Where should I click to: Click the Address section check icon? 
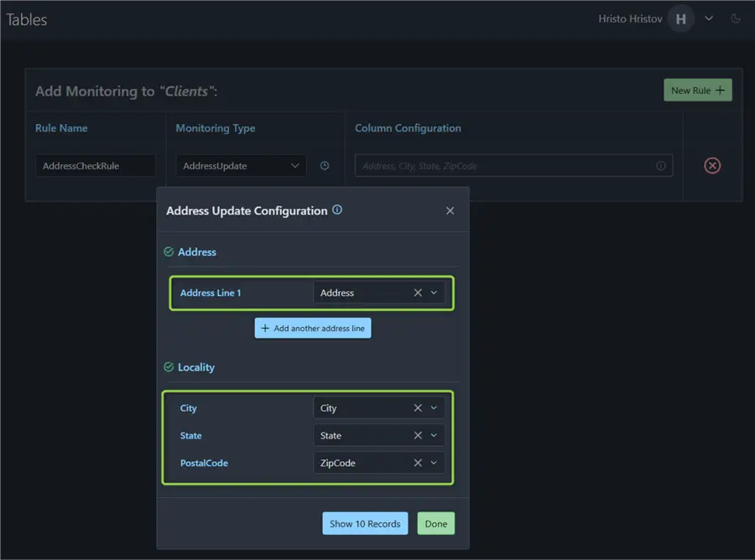[169, 251]
